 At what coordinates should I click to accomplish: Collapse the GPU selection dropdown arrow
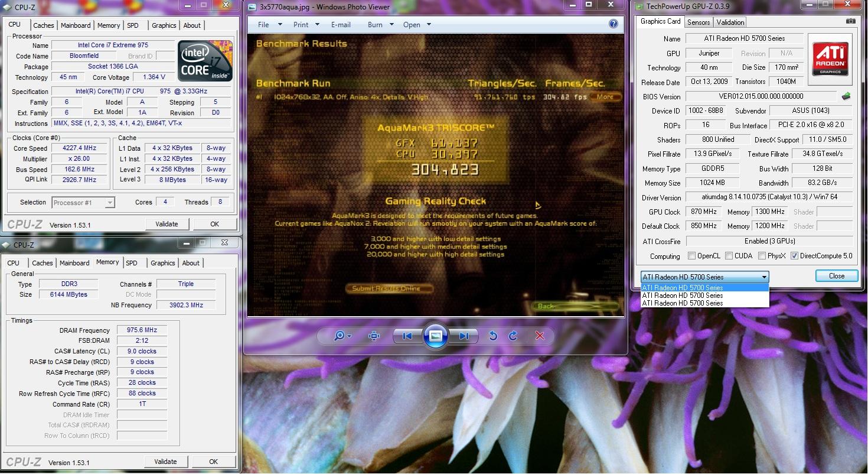pos(764,277)
